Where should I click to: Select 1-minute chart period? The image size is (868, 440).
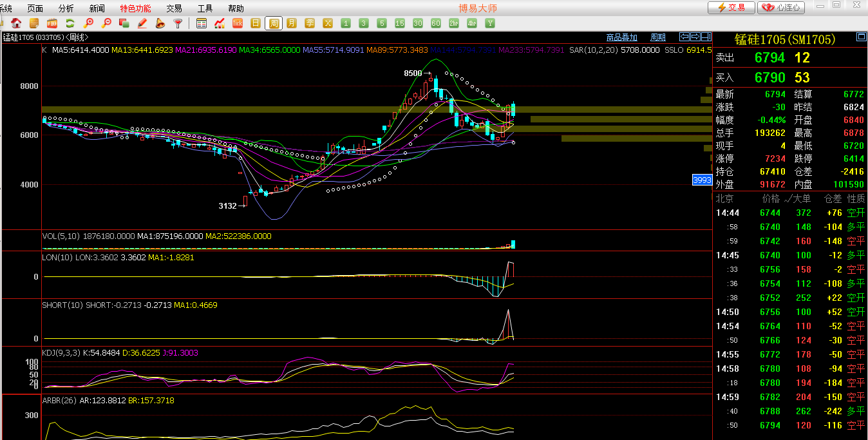coord(346,23)
